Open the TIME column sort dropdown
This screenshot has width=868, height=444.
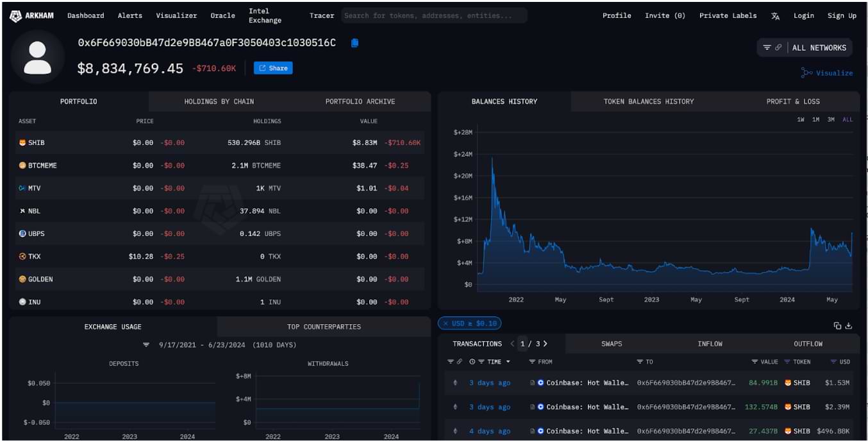508,362
